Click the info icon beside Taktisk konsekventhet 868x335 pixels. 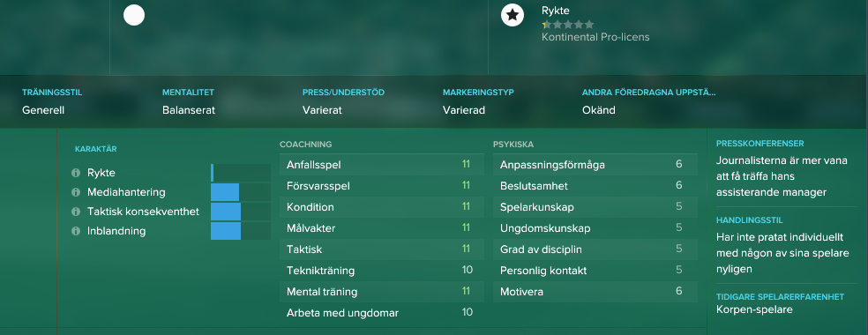tap(76, 212)
